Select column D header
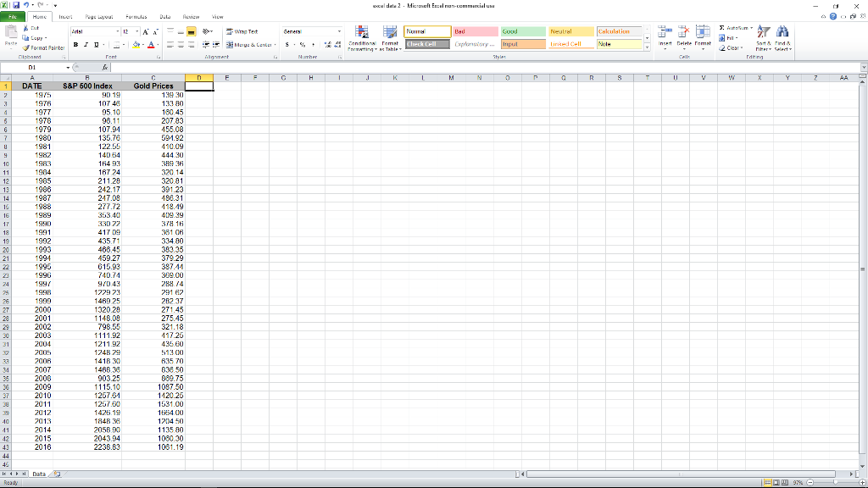The height and width of the screenshot is (488, 868). click(x=198, y=78)
